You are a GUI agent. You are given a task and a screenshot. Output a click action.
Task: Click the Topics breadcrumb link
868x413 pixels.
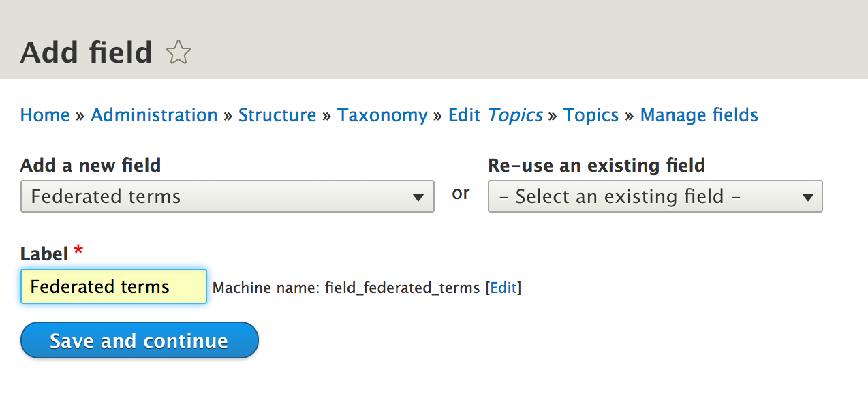591,115
